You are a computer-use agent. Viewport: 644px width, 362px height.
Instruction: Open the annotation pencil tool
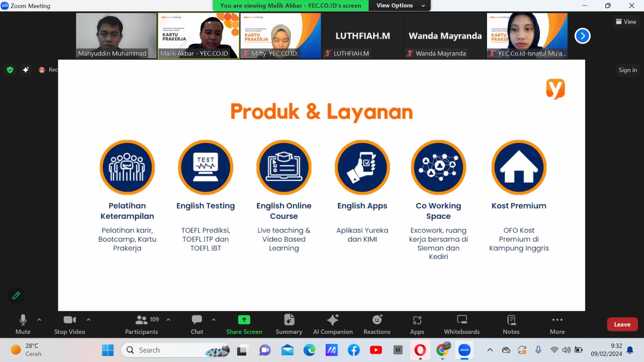tap(16, 296)
